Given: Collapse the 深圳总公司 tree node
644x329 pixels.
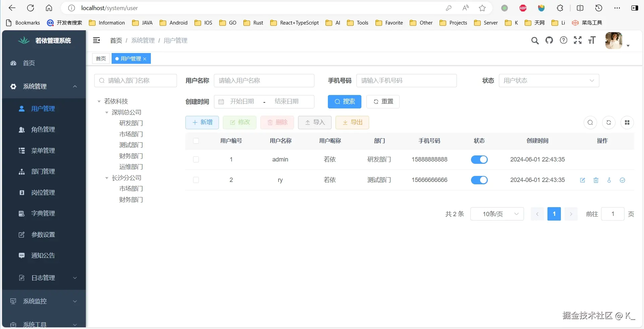Looking at the screenshot, I should pos(107,112).
